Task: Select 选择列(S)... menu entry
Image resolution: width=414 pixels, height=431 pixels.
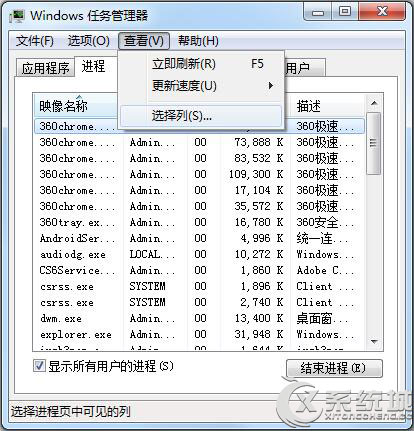Action: [x=201, y=116]
